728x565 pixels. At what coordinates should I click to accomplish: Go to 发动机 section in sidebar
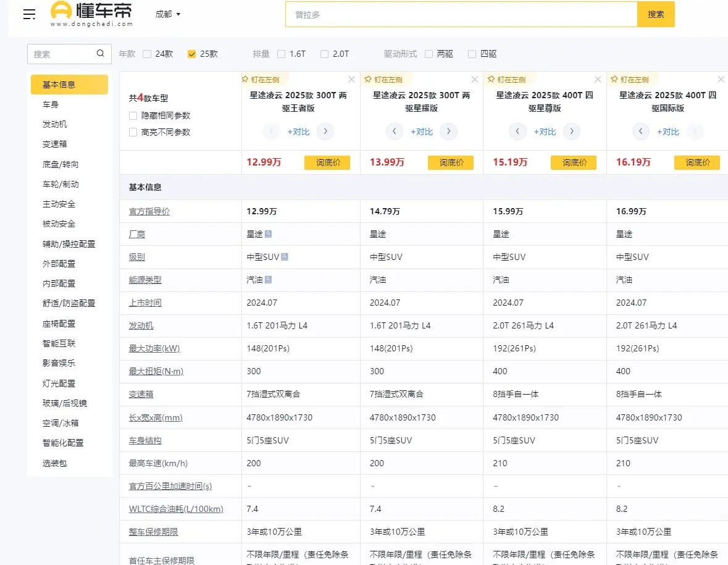click(55, 124)
